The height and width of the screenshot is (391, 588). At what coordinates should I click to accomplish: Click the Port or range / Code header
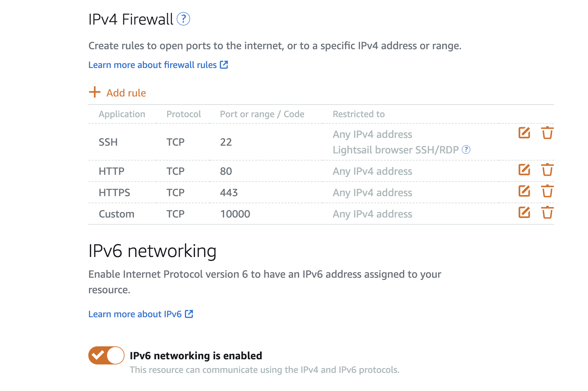[262, 114]
